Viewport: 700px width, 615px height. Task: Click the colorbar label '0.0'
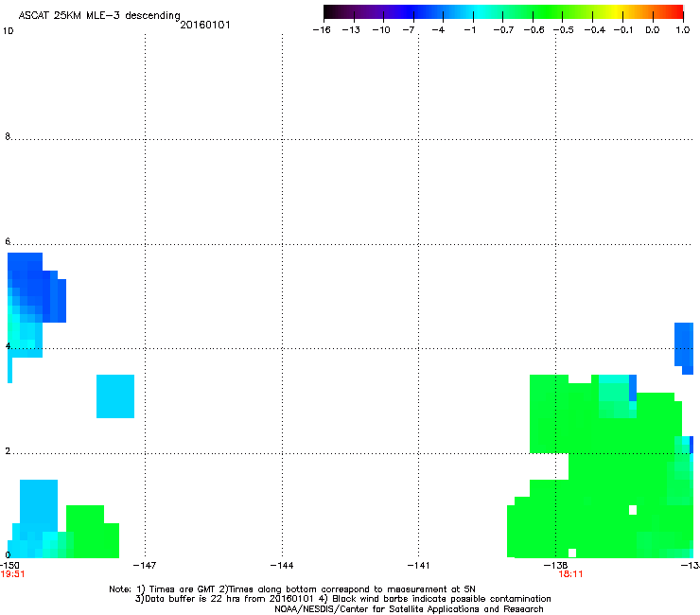click(x=653, y=30)
